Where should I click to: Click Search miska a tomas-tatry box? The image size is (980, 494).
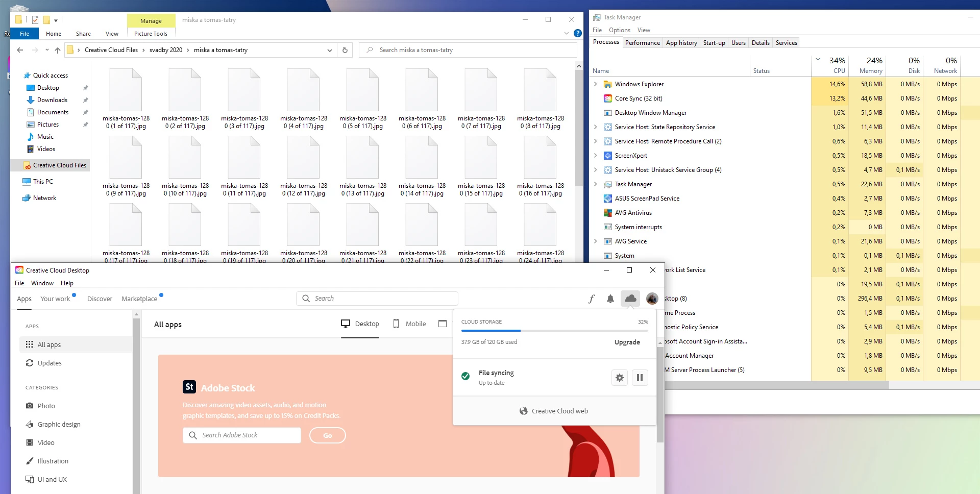[468, 50]
